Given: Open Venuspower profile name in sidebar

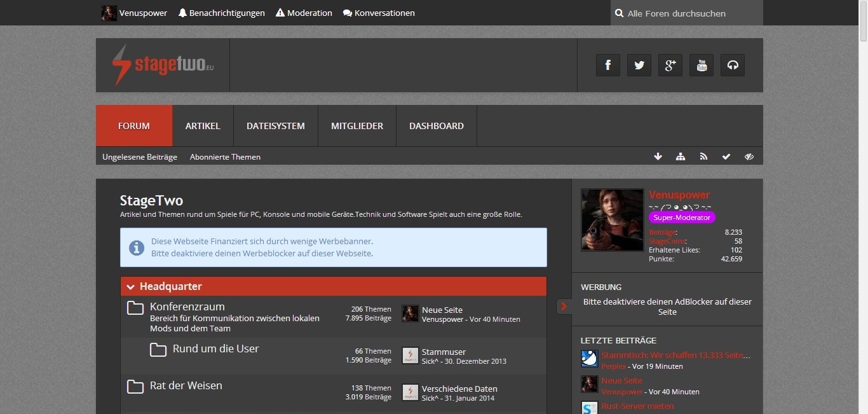Looking at the screenshot, I should click(679, 195).
